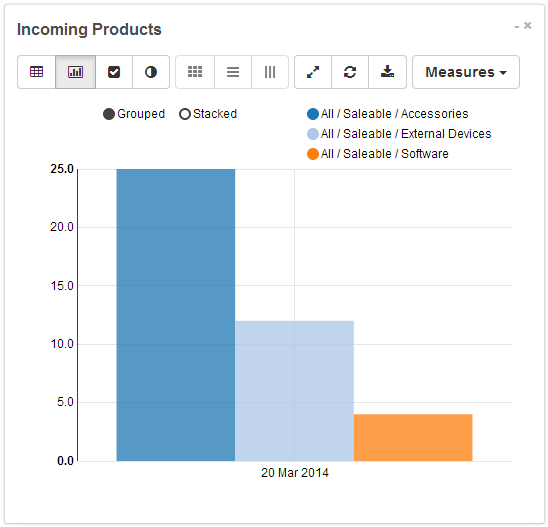
Task: Switch to pivot table view icon
Action: click(36, 72)
